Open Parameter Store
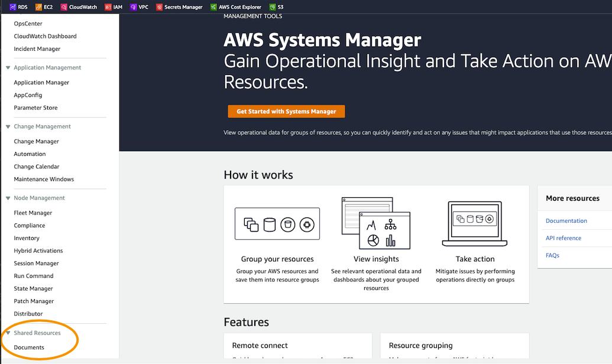The width and height of the screenshot is (612, 364). pos(35,108)
